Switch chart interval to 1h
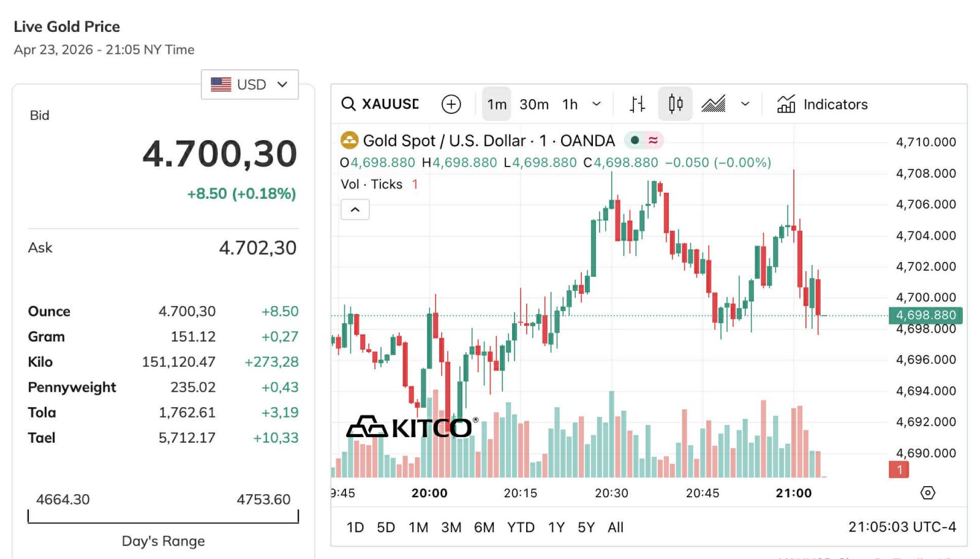Image resolution: width=980 pixels, height=559 pixels. tap(570, 104)
